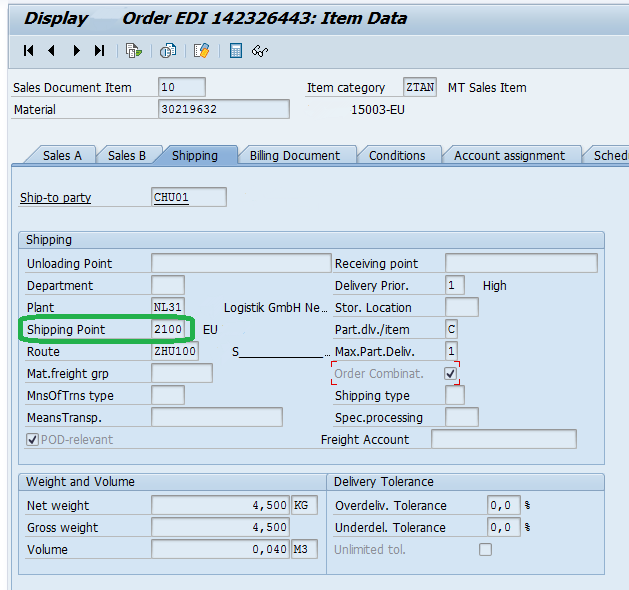Toggle the Order Combinat. checkbox

coord(450,373)
